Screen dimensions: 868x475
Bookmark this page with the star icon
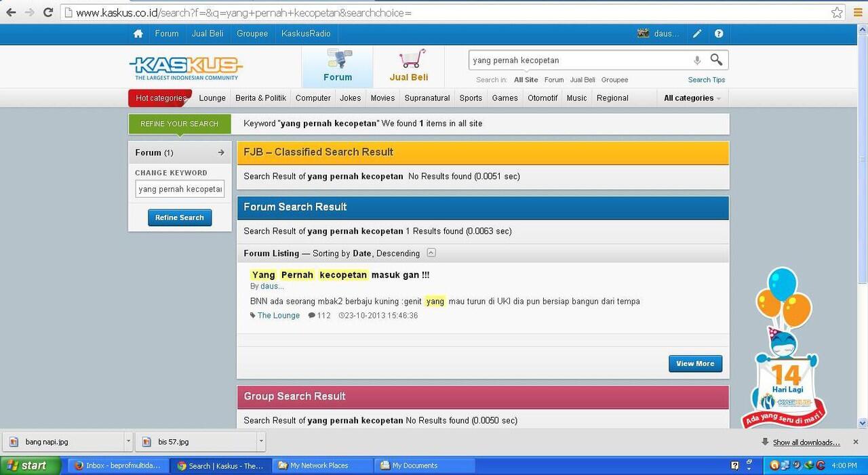click(837, 12)
